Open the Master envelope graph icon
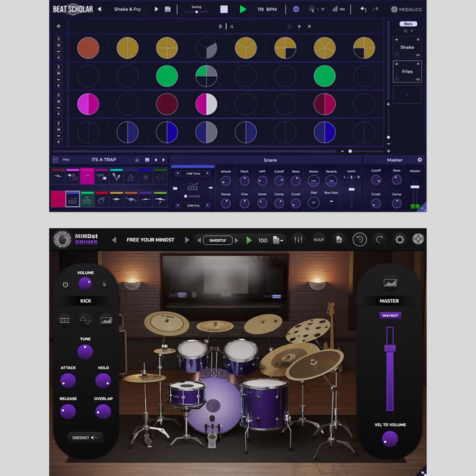 click(x=390, y=283)
